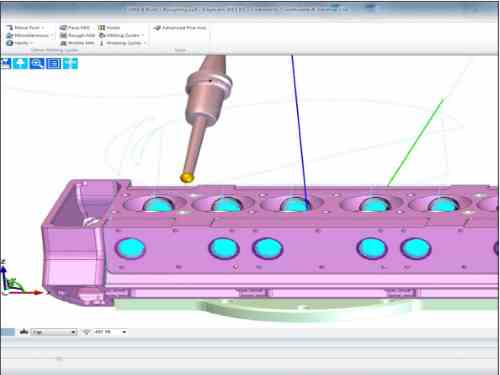Image resolution: width=500 pixels, height=375 pixels.
Task: Click the Verify button in the ribbon
Action: click(x=20, y=43)
